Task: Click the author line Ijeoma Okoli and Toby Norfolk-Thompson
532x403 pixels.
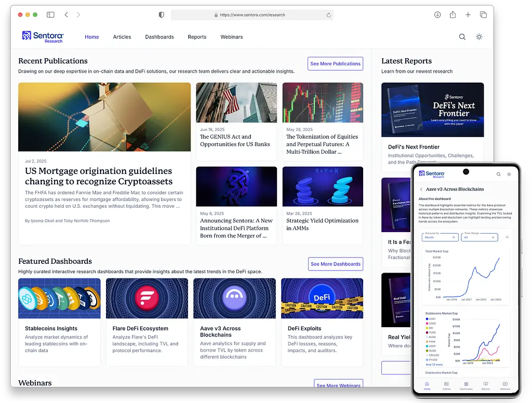Action: tap(67, 221)
